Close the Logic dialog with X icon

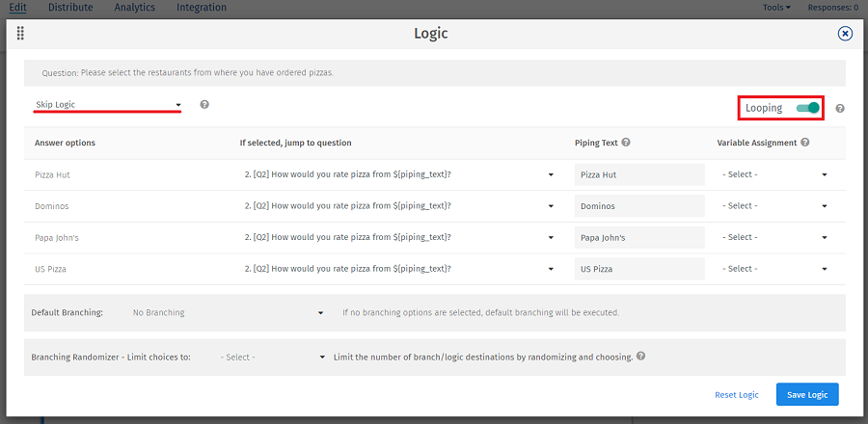[845, 34]
